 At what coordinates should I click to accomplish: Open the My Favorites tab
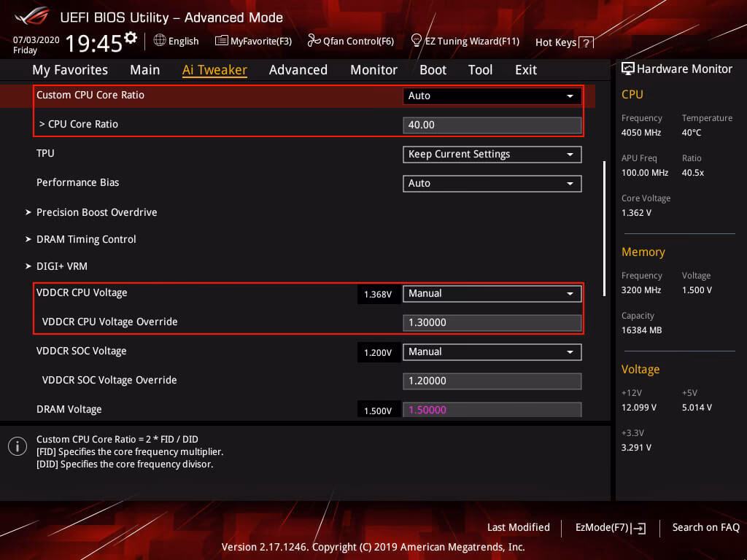click(x=70, y=70)
